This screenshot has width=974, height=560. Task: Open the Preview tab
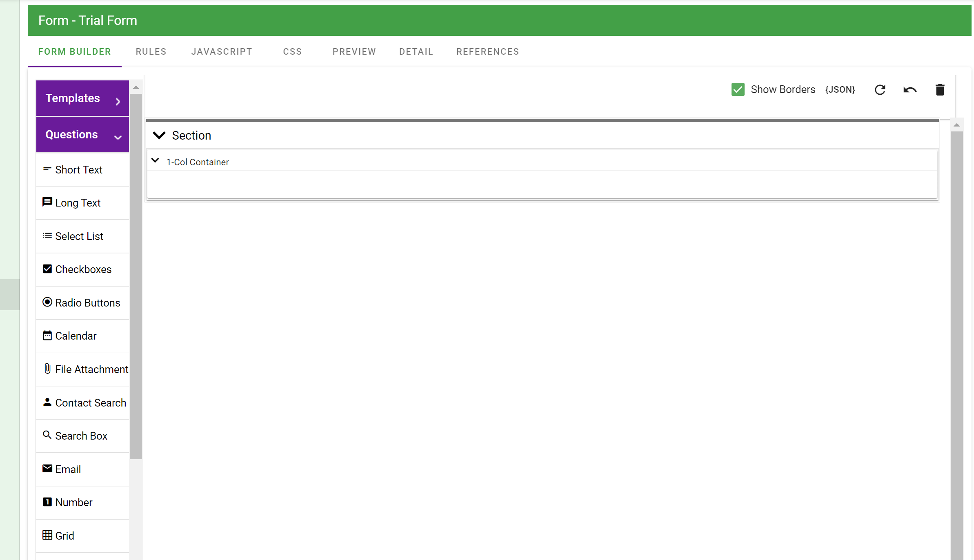tap(354, 52)
